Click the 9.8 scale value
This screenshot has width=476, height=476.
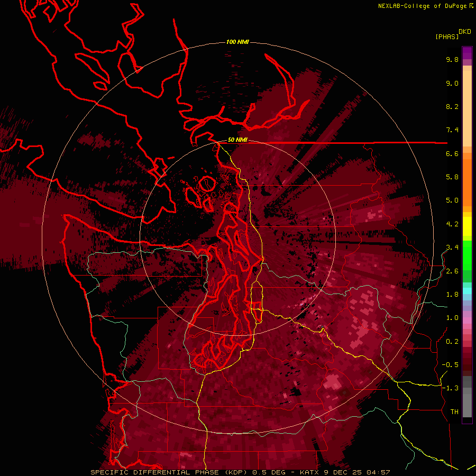click(x=452, y=59)
